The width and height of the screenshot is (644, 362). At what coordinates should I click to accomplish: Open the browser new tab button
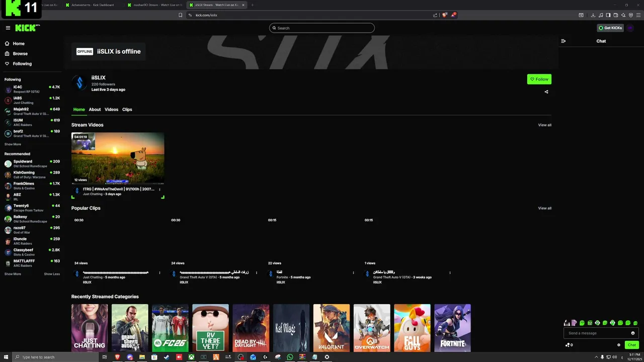[x=253, y=5]
